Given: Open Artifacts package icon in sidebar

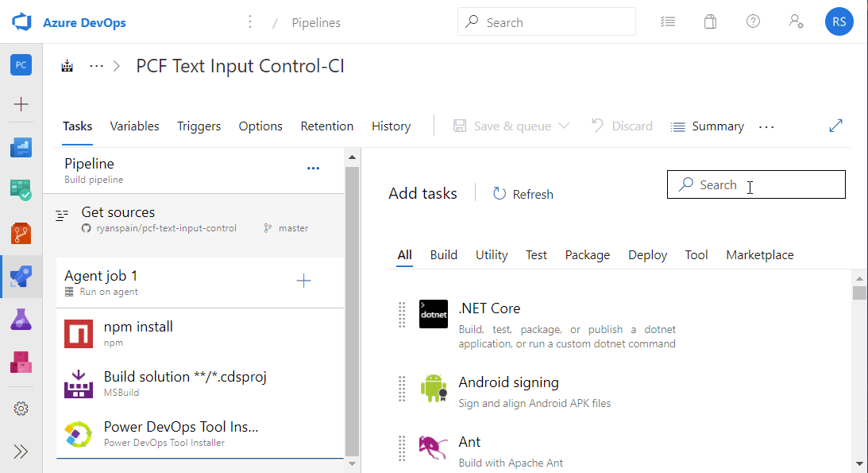Looking at the screenshot, I should pyautogui.click(x=21, y=363).
